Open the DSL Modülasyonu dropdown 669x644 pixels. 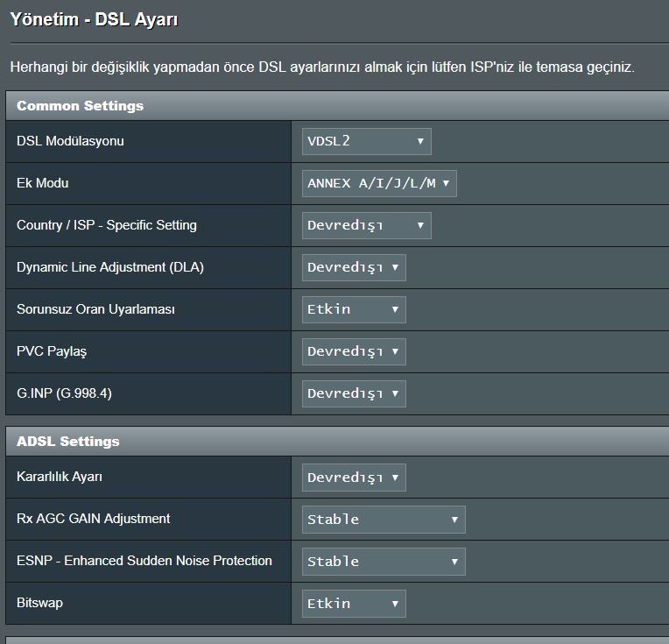pos(367,141)
